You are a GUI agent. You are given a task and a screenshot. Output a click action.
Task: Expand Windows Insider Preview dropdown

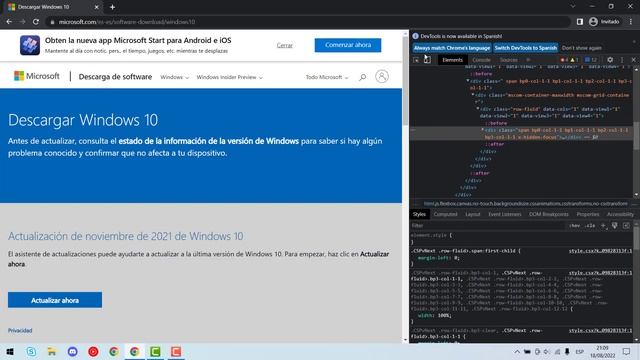[229, 77]
